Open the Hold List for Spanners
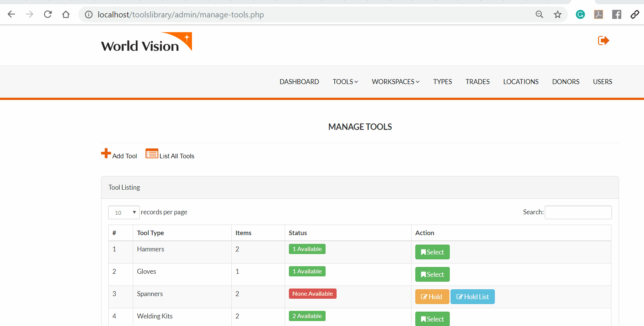The height and width of the screenshot is (326, 644). (472, 297)
